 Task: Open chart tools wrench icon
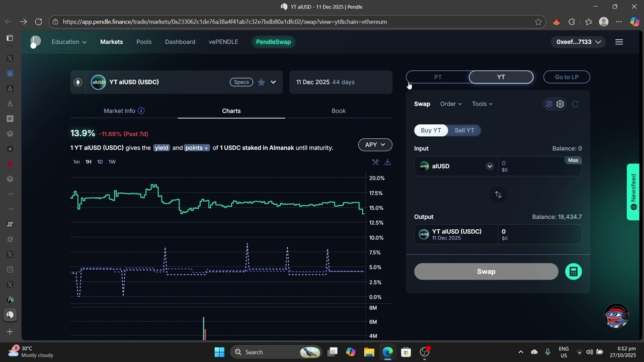[375, 162]
